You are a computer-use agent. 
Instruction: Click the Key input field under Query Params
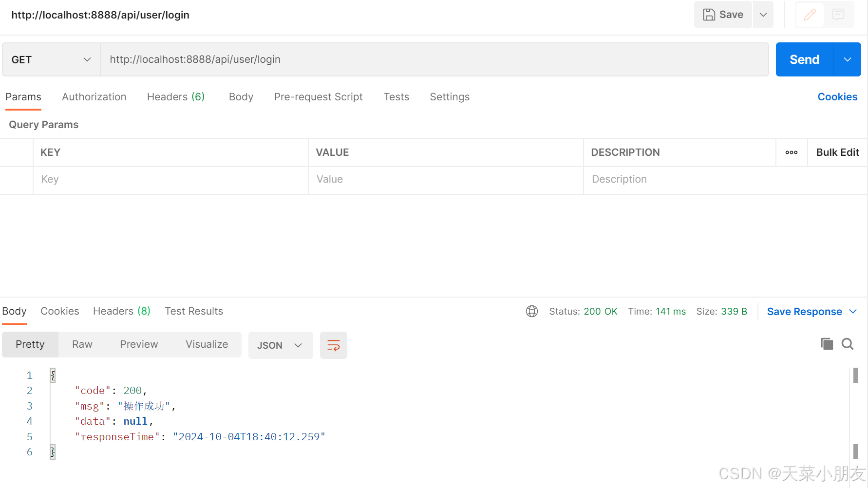click(170, 179)
